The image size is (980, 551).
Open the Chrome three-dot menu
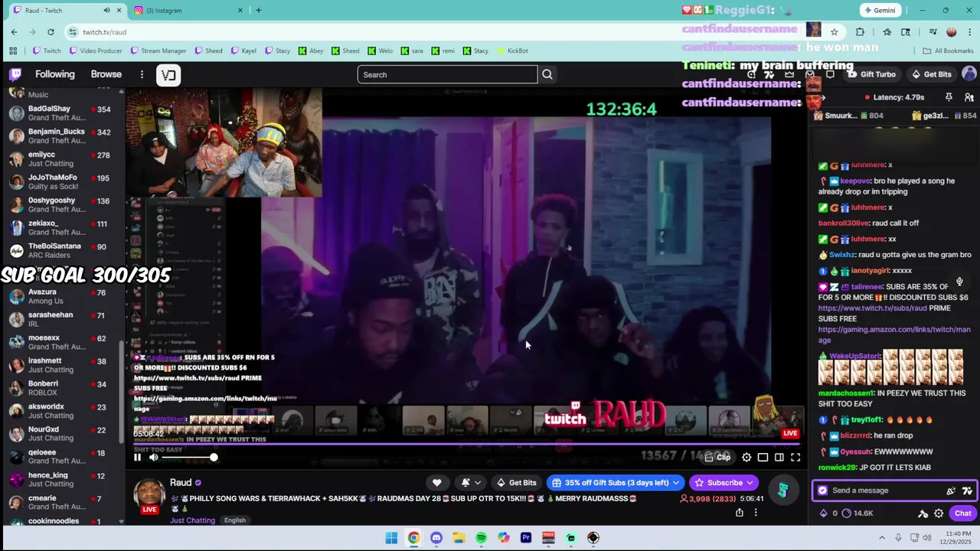pyautogui.click(x=969, y=31)
